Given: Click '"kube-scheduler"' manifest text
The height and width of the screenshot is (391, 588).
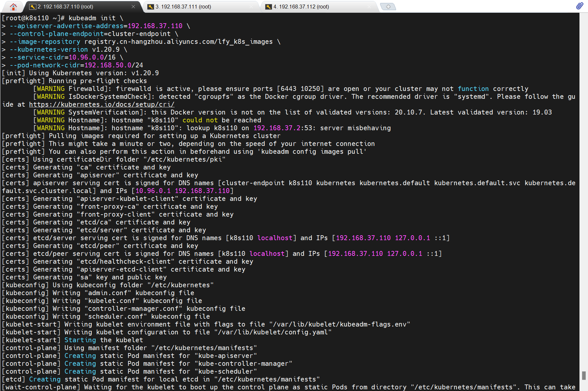Looking at the screenshot, I should (226, 371).
